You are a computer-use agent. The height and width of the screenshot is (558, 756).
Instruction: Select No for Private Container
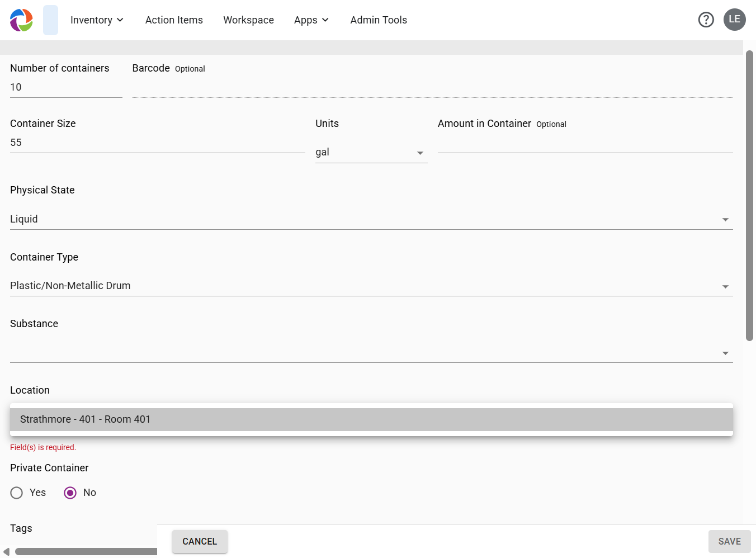[70, 493]
